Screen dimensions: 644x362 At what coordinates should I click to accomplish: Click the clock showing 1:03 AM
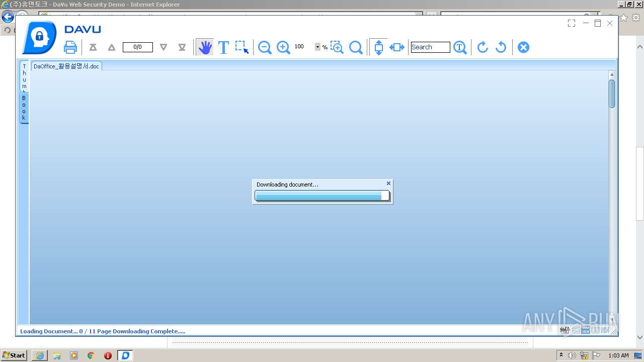[618, 355]
